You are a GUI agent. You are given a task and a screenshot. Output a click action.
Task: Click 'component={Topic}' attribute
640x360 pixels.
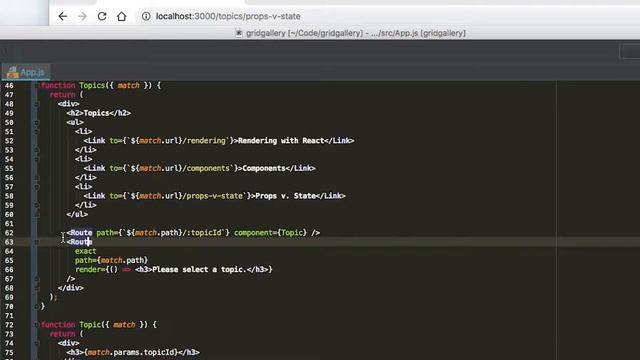tap(271, 233)
